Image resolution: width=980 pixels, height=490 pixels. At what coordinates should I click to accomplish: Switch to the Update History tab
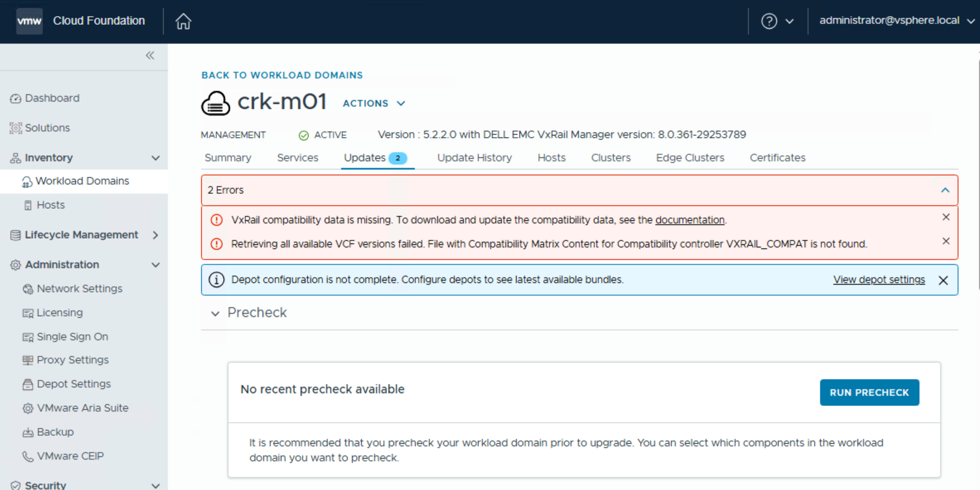click(x=474, y=158)
